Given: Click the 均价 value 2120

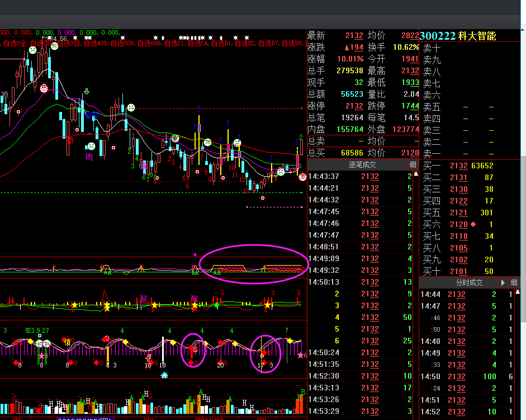Looking at the screenshot, I should point(410,153).
